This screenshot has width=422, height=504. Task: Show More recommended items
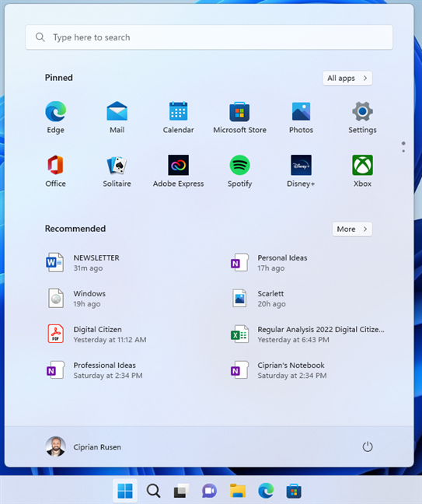352,229
